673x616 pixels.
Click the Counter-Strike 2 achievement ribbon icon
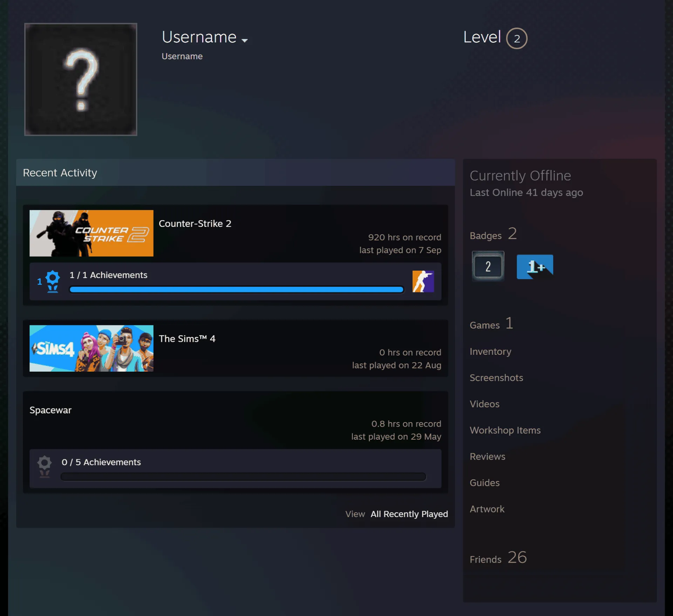tap(53, 281)
